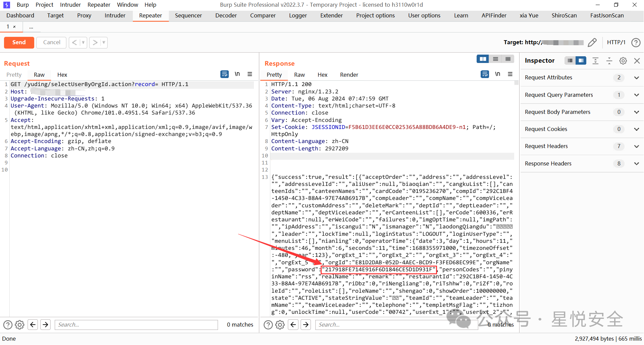Open the Project options tab
644x345 pixels.
[375, 15]
